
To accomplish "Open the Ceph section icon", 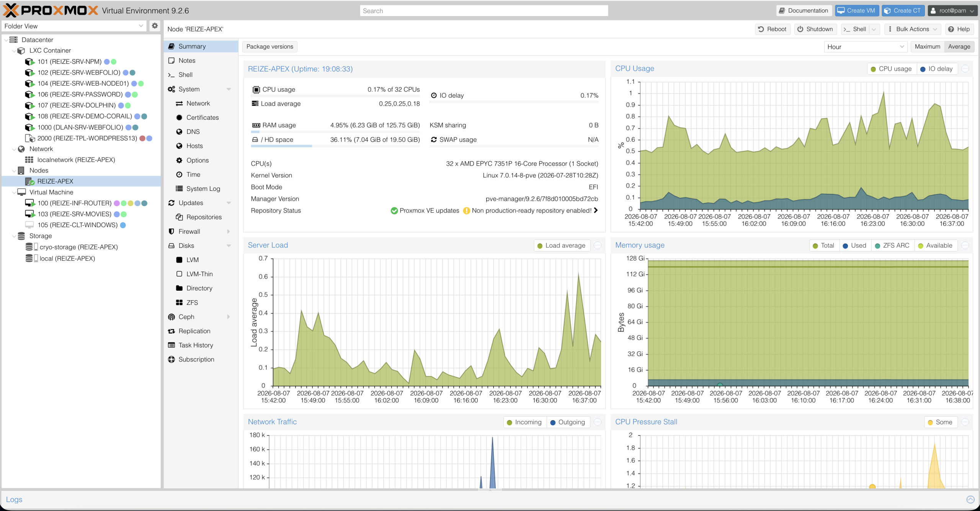I will pos(171,317).
